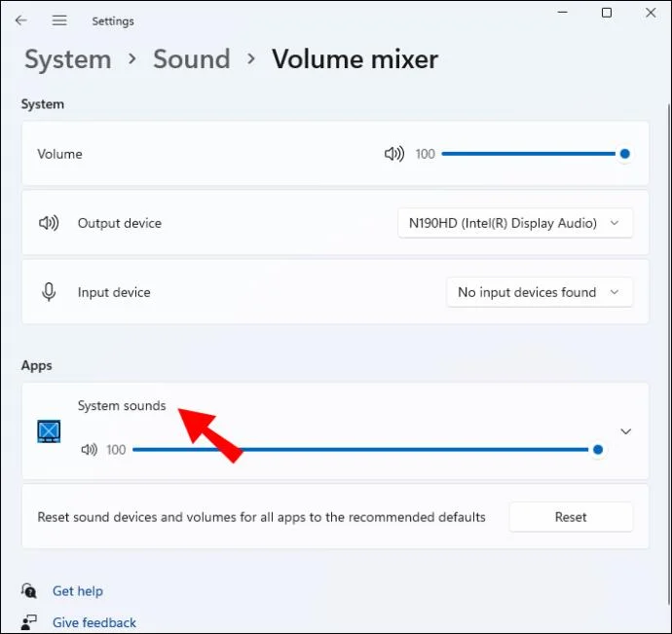
Task: Click the Get help icon
Action: (x=28, y=590)
